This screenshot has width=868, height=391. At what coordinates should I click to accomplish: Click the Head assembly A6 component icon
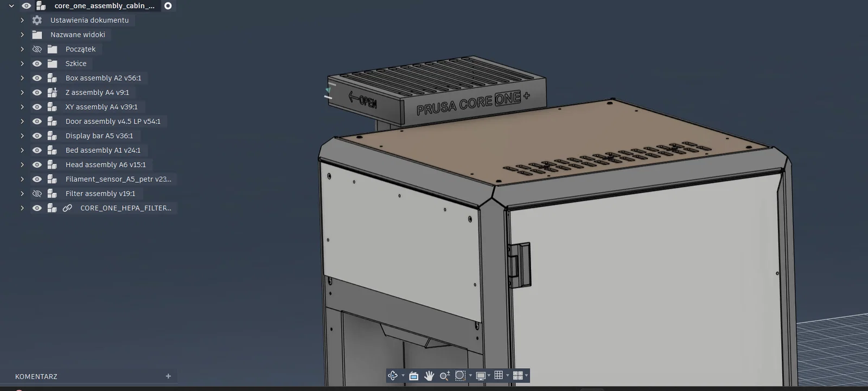[x=52, y=165]
